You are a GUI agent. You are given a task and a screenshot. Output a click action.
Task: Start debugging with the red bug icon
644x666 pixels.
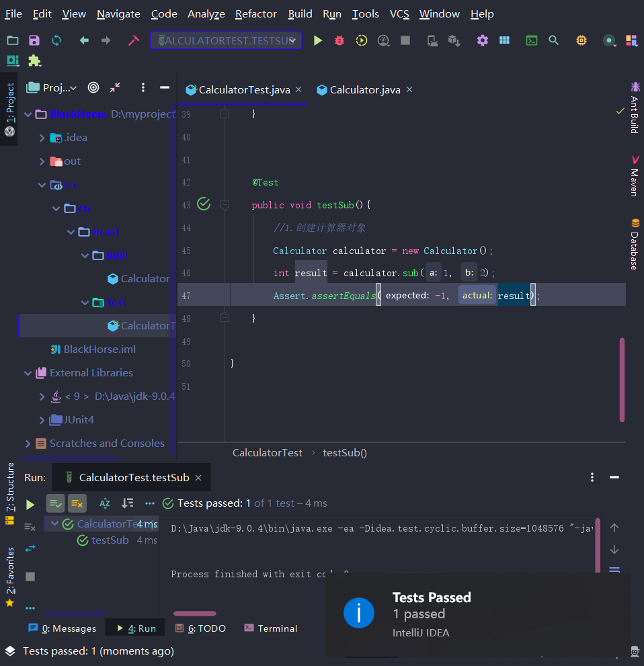(x=339, y=40)
